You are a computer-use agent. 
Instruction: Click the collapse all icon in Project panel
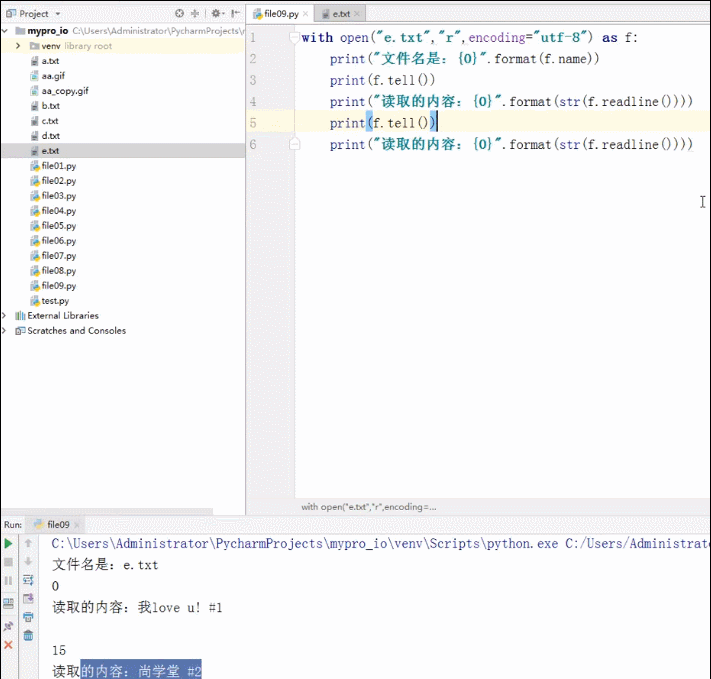[195, 14]
